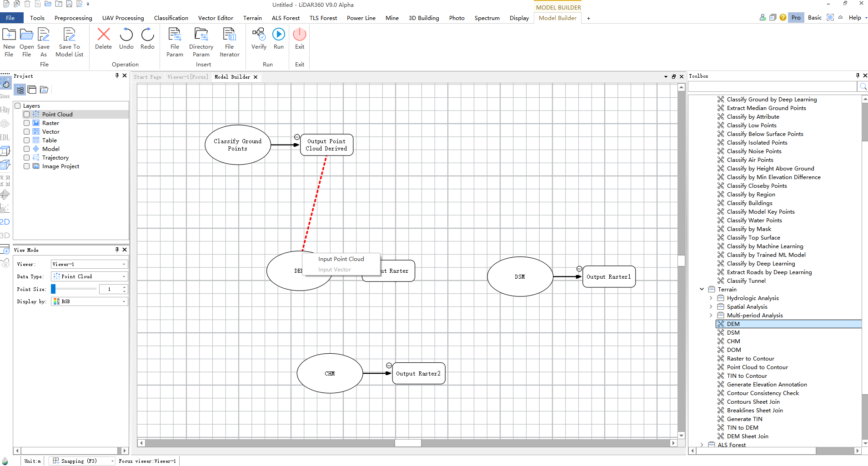The width and height of the screenshot is (868, 466).
Task: Toggle the Point Cloud layer checkbox
Action: (x=27, y=115)
